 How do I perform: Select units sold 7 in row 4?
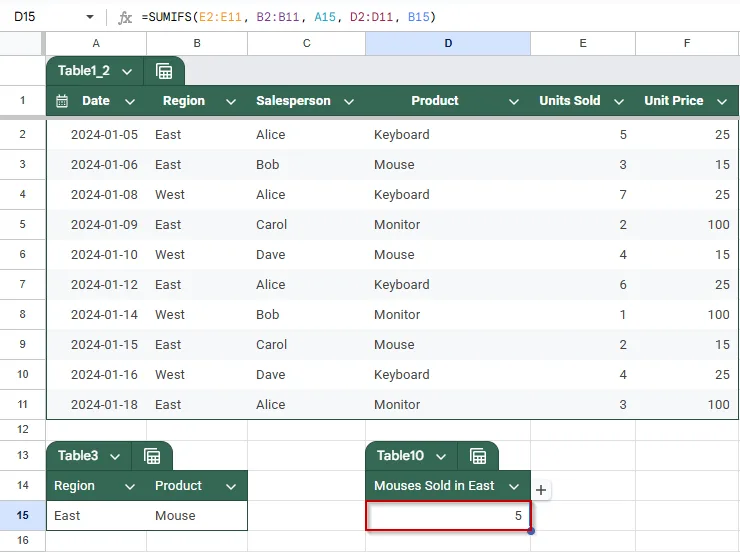click(x=583, y=195)
